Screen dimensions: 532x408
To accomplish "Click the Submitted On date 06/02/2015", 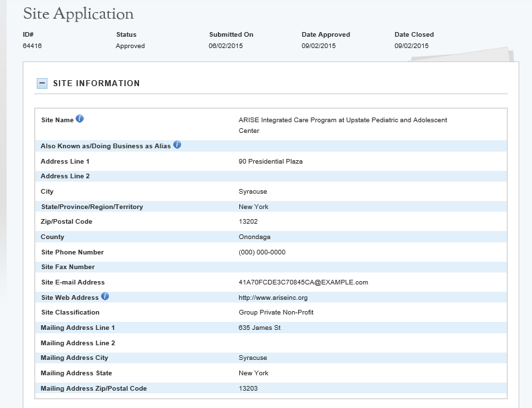I will [226, 46].
